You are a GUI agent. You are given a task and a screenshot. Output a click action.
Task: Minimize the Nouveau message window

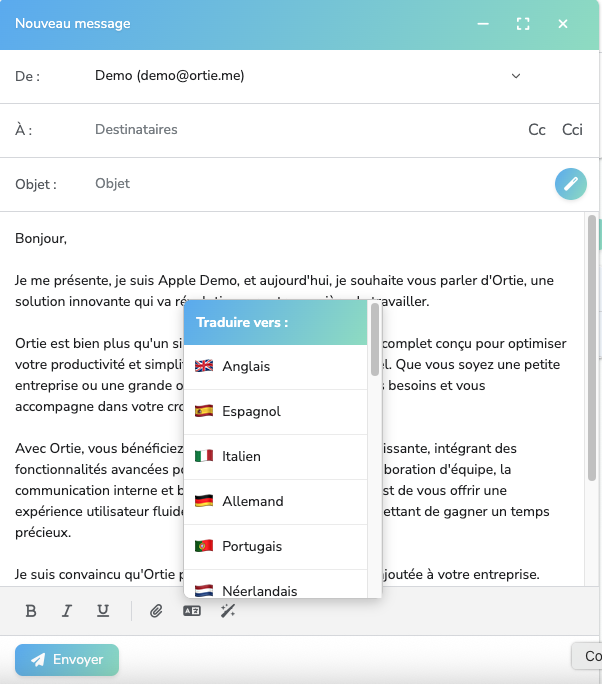pos(484,24)
